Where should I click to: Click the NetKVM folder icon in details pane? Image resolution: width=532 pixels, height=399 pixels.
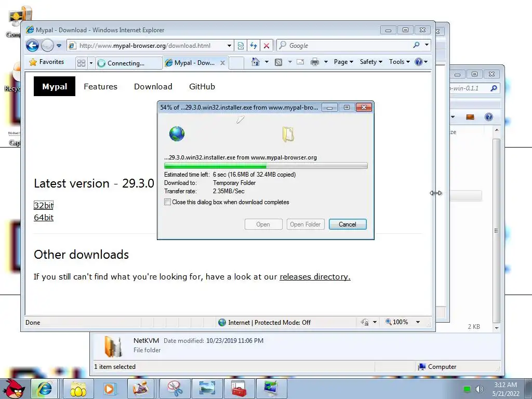tap(113, 347)
